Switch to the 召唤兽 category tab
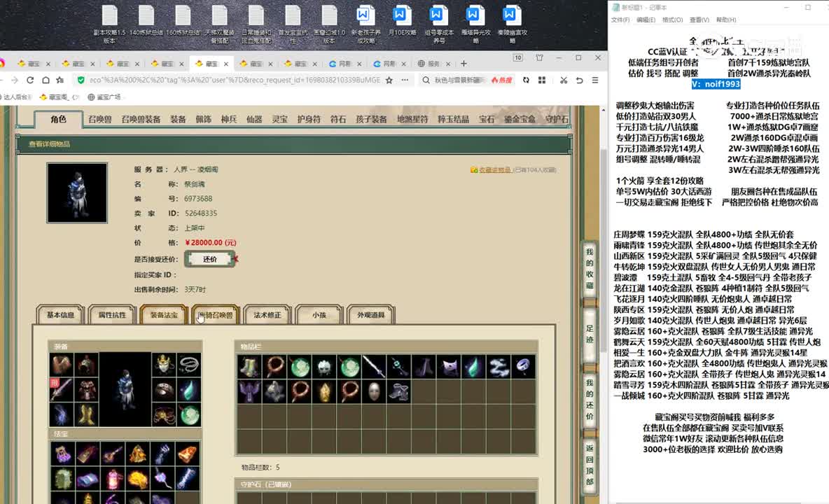The width and height of the screenshot is (829, 504). coord(100,120)
